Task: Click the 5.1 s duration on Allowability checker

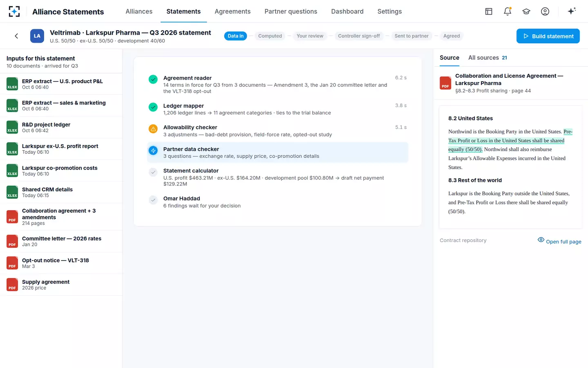Action: pos(401,127)
